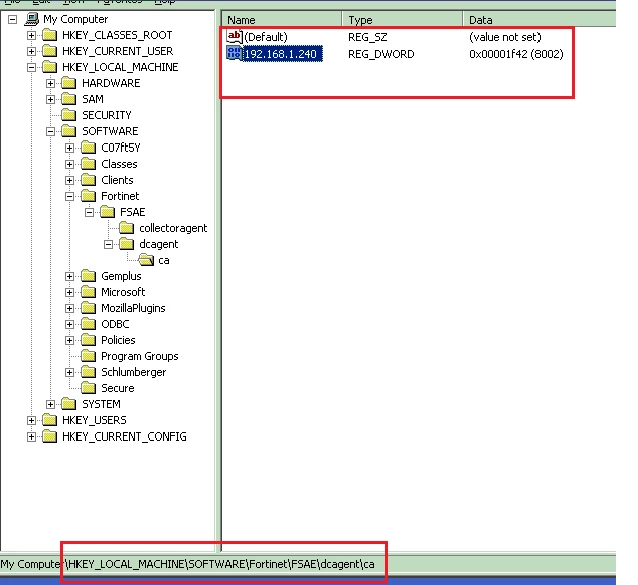
Task: Click the collectoragent folder icon
Action: pyautogui.click(x=127, y=228)
